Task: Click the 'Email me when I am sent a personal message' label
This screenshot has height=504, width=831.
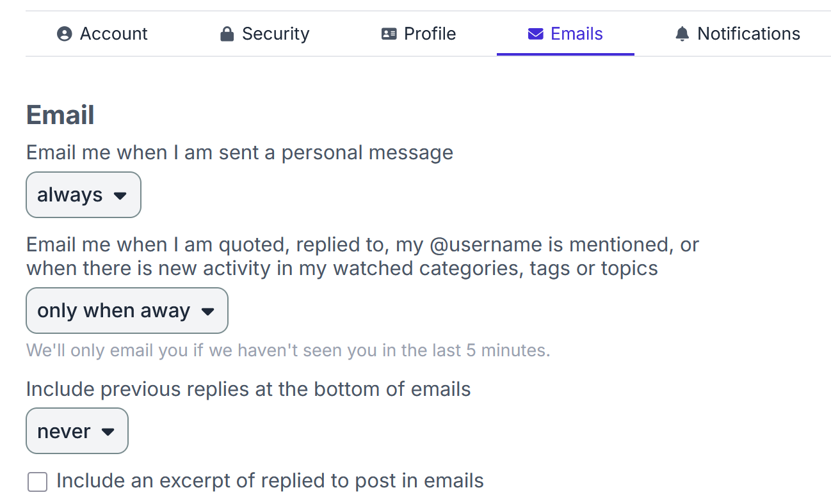Action: 239,153
